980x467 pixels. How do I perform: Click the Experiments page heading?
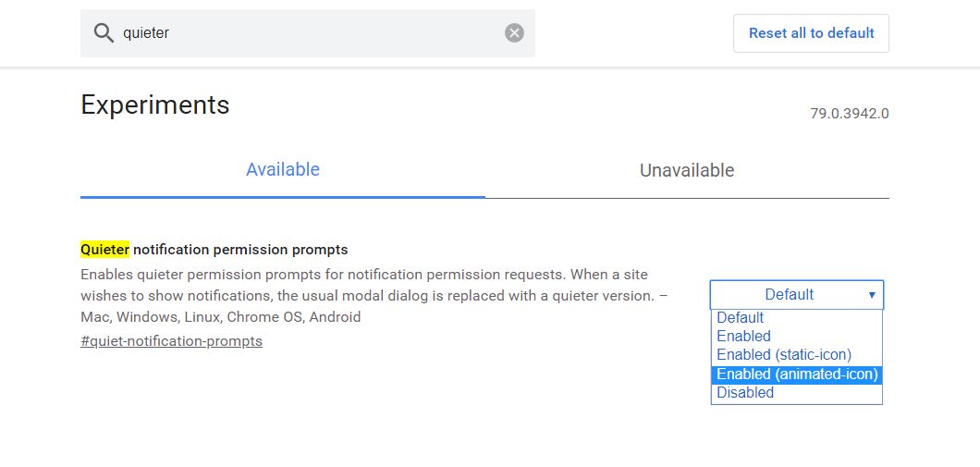point(155,105)
